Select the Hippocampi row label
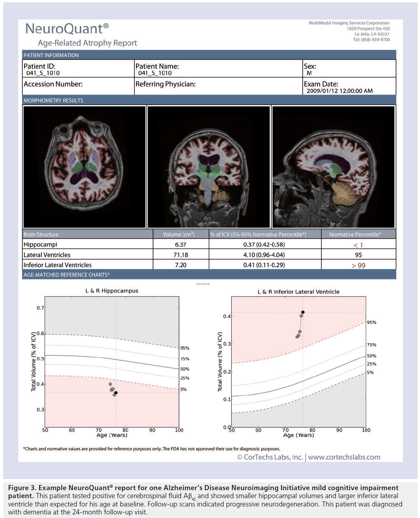This screenshot has width=420, height=518. tap(40, 244)
